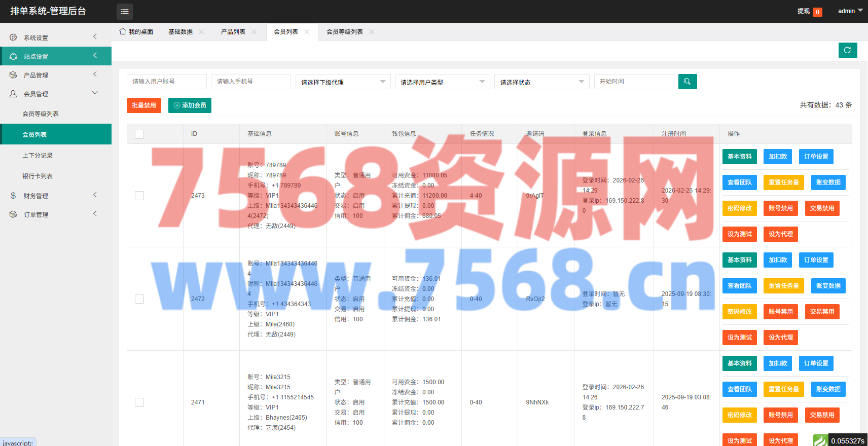Click the Batch Disable (批量禁用) button

click(144, 105)
